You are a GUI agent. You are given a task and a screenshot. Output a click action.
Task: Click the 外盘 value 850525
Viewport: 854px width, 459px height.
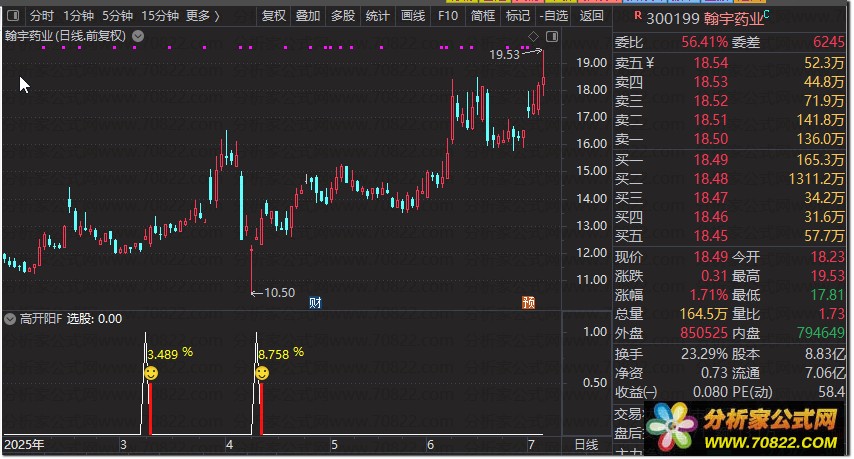(x=704, y=333)
